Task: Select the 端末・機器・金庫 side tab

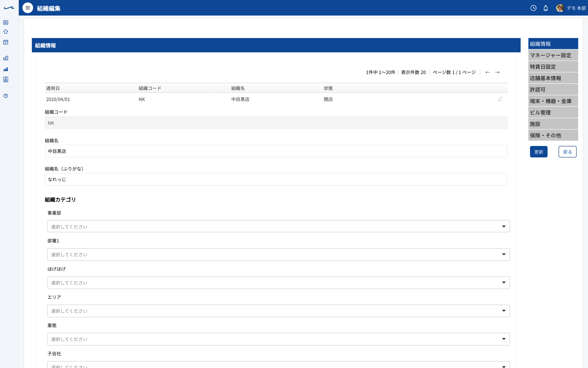Action: pos(553,101)
